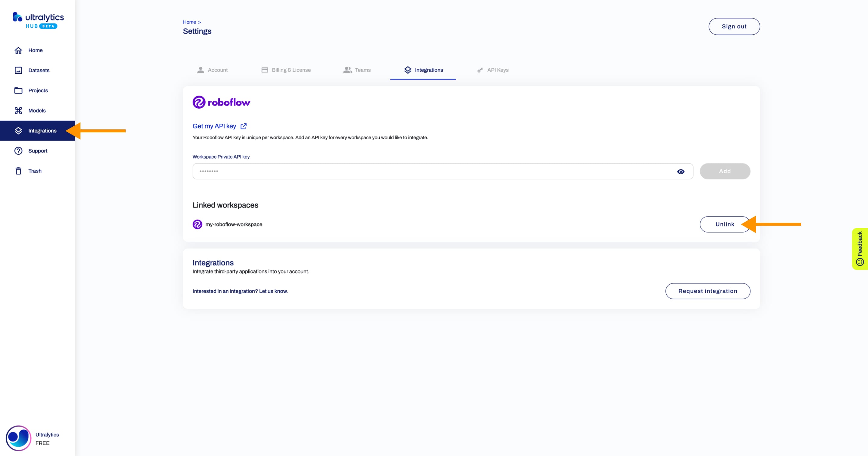The width and height of the screenshot is (868, 456).
Task: Click the Unlink workspace button
Action: 725,224
